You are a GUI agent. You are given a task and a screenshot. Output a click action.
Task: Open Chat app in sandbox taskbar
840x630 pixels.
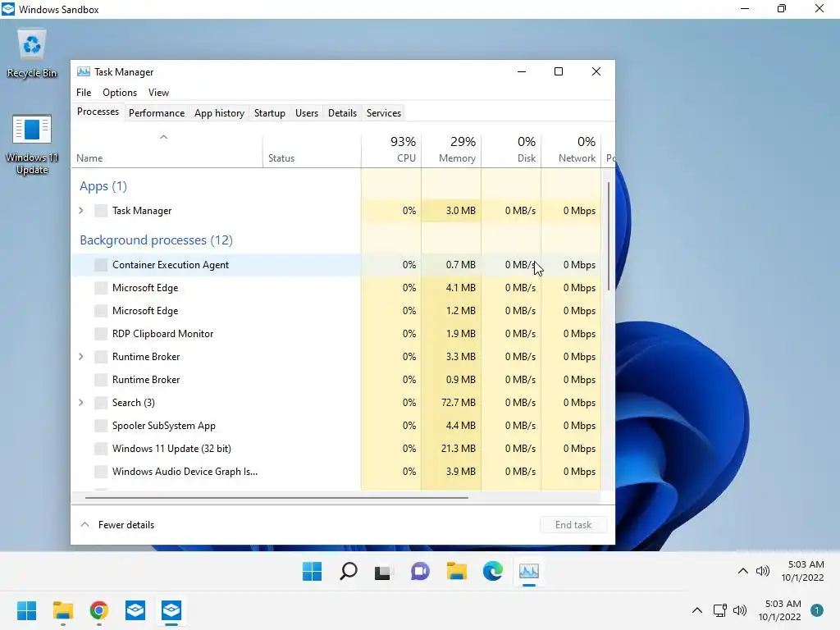[x=420, y=572]
